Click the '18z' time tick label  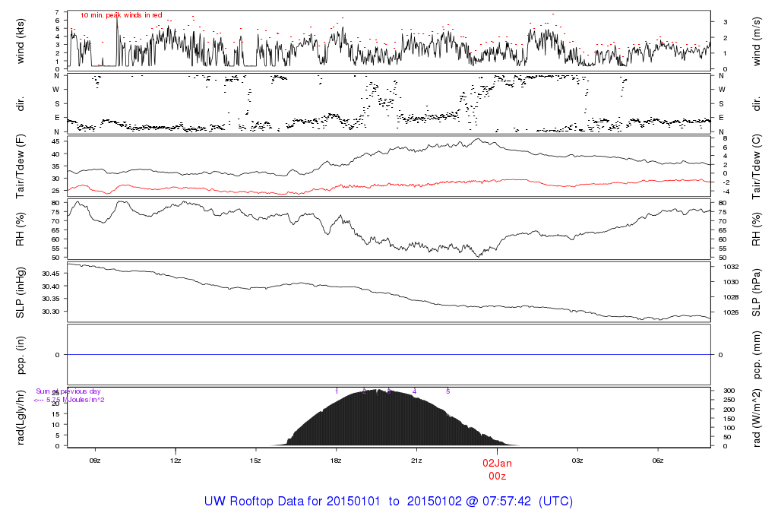coord(336,461)
